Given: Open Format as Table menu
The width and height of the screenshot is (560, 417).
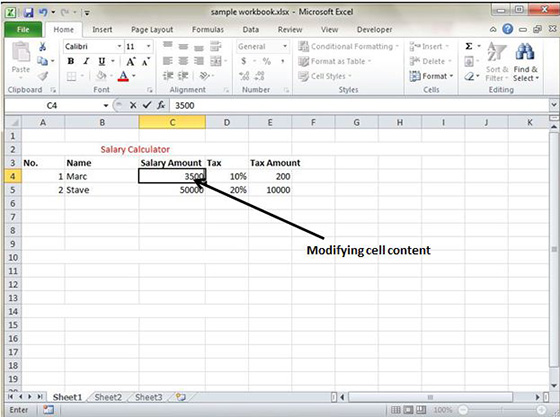Looking at the screenshot, I should point(335,61).
